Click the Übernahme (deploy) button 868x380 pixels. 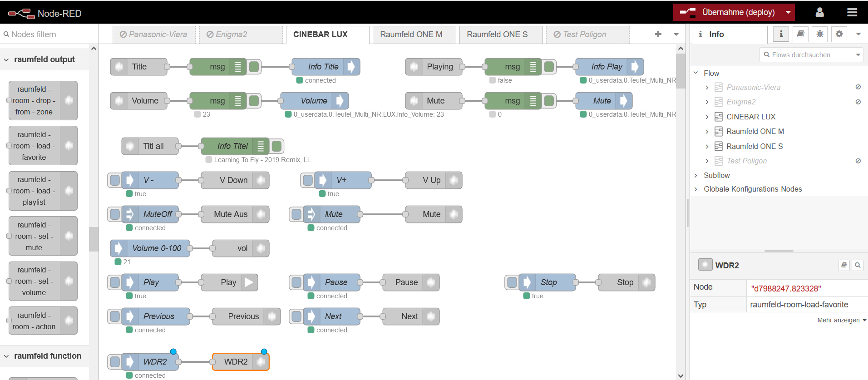pyautogui.click(x=728, y=12)
